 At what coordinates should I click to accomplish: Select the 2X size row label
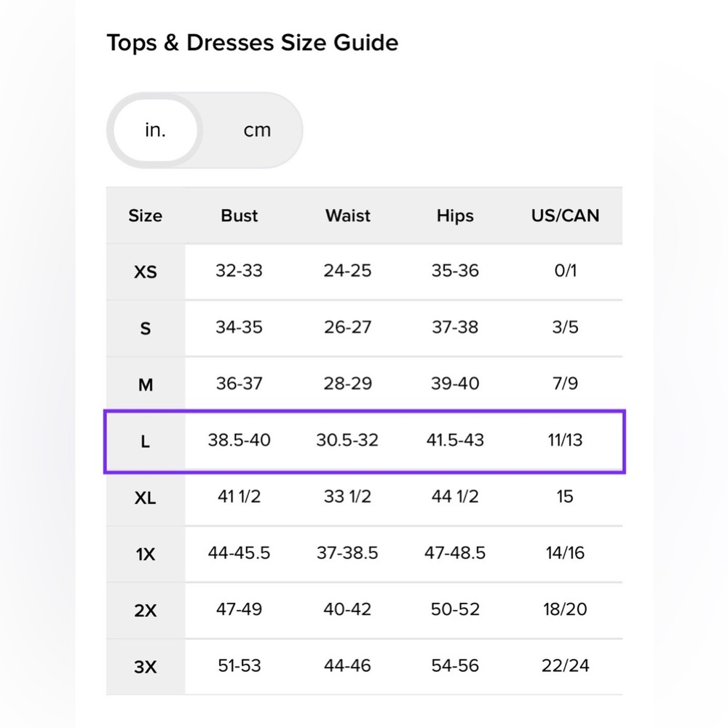pos(146,611)
